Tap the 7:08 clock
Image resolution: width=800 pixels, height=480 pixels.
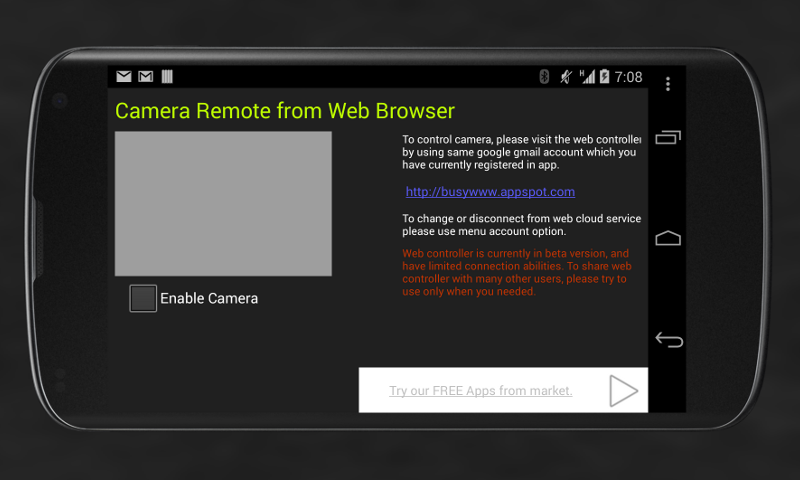pos(628,77)
